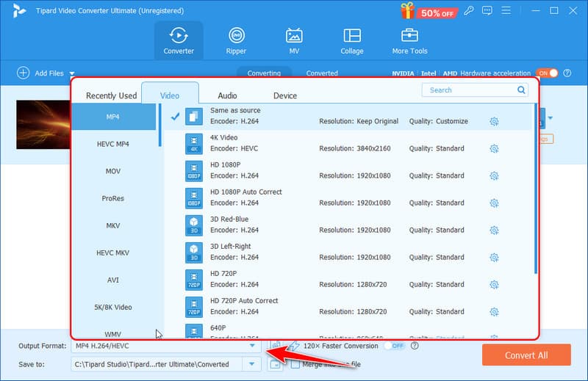Screen dimensions: 588x381
Task: Click the search magnifier icon
Action: click(x=521, y=90)
